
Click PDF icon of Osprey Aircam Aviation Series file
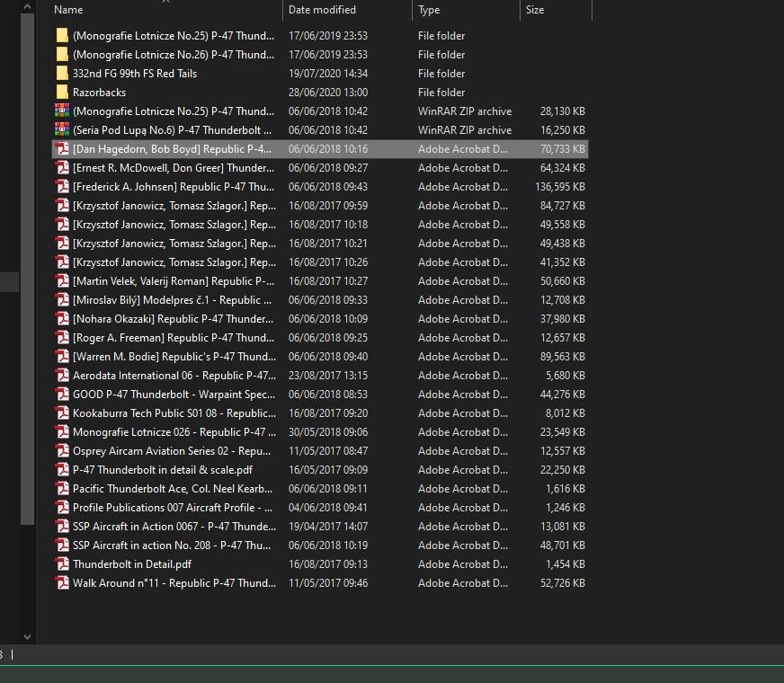coord(62,450)
